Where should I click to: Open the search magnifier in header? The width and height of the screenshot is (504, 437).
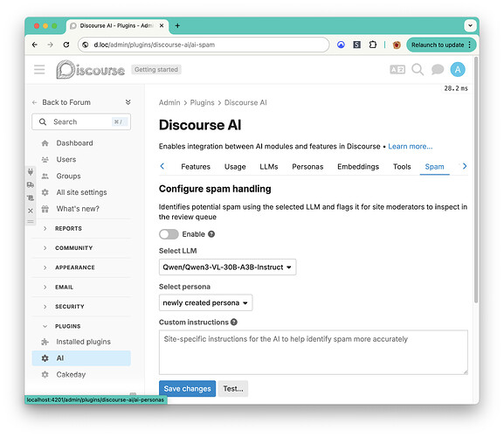tap(418, 69)
